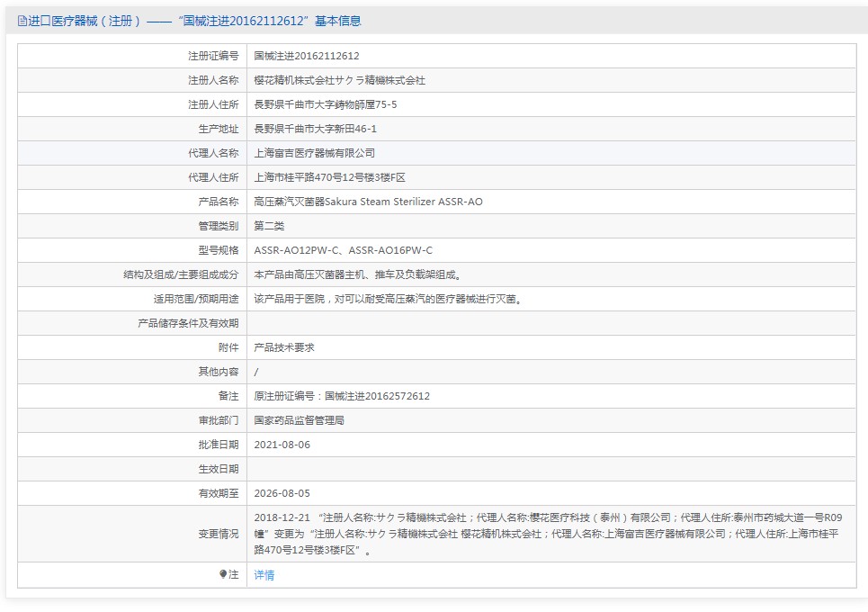Select expiry date 2026-08-05
The image size is (868, 612).
(x=282, y=493)
